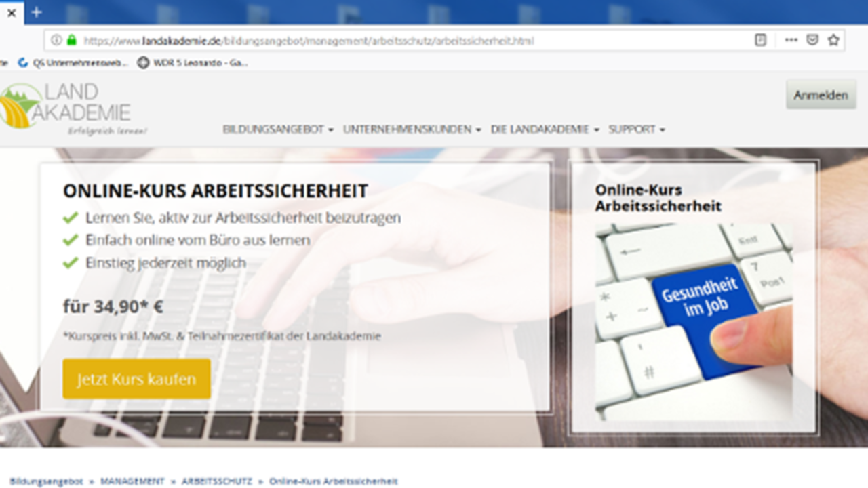The height and width of the screenshot is (488, 868).
Task: Open the QS Unternehmensweb bookmark
Action: tap(73, 63)
